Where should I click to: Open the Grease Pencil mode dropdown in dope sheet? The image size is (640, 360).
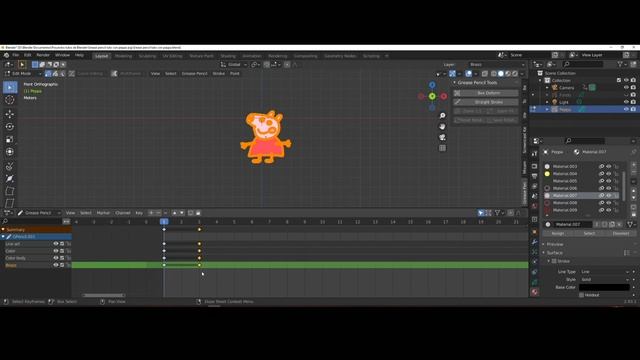coord(39,213)
